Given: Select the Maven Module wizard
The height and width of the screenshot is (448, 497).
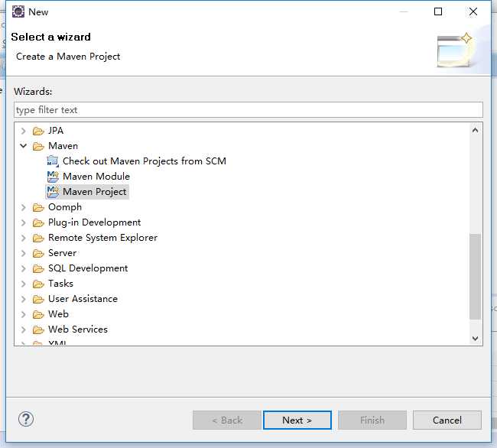Looking at the screenshot, I should point(96,176).
